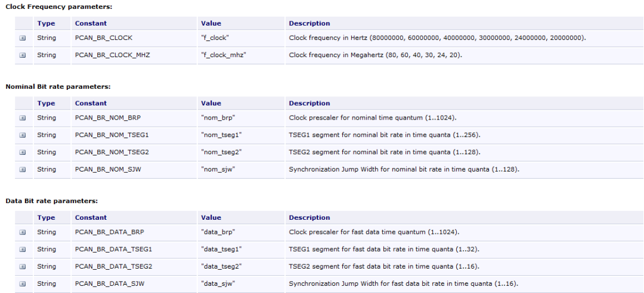Click the PCAN_BR_DATA_BRP constant name
Viewport: 644px width, 293px height.
point(110,232)
